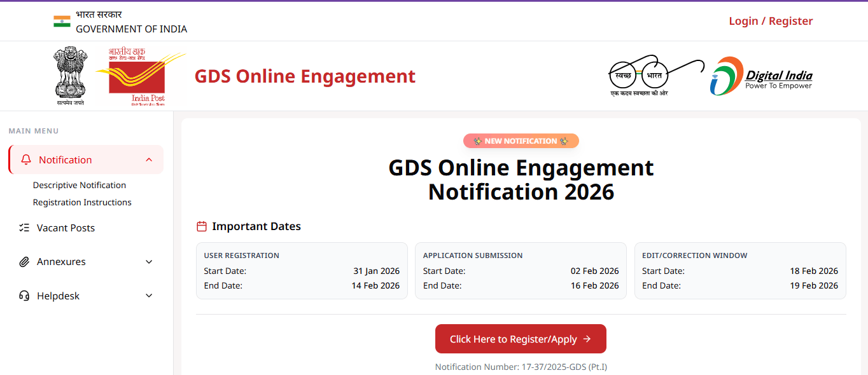Click the Indian flag icon
Image resolution: width=868 pixels, height=375 pixels.
[62, 20]
